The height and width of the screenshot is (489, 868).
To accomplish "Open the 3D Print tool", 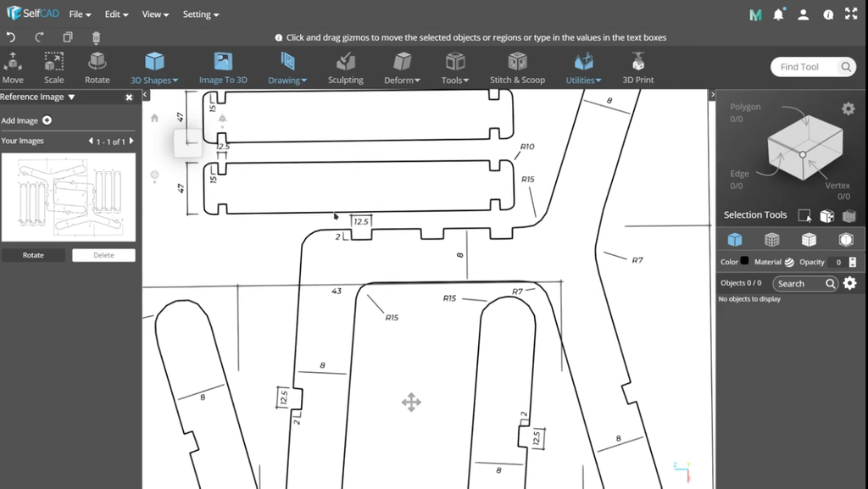I will [638, 68].
